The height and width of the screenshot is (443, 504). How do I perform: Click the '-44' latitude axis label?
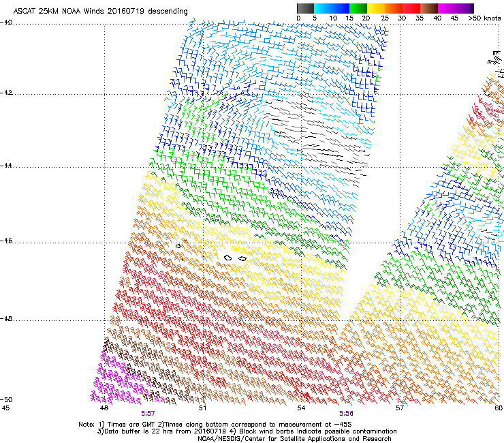click(x=6, y=166)
